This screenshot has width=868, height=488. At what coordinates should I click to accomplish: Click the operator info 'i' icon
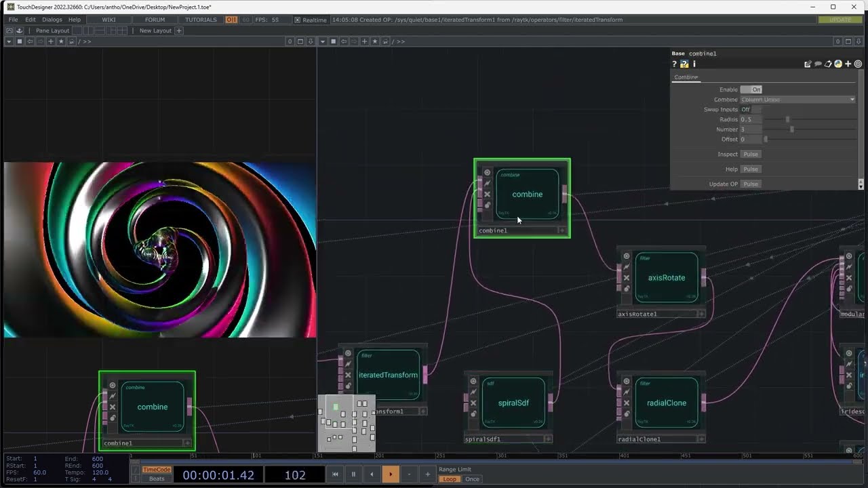click(x=694, y=64)
